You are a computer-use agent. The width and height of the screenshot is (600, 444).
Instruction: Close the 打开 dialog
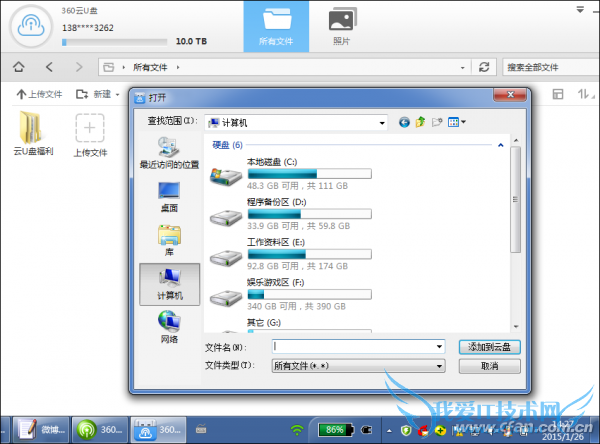pyautogui.click(x=510, y=95)
